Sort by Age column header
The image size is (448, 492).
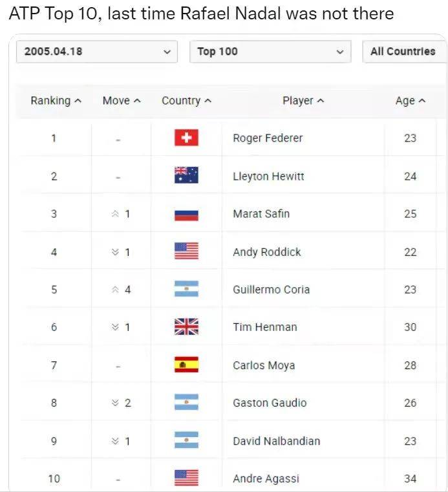pyautogui.click(x=411, y=101)
